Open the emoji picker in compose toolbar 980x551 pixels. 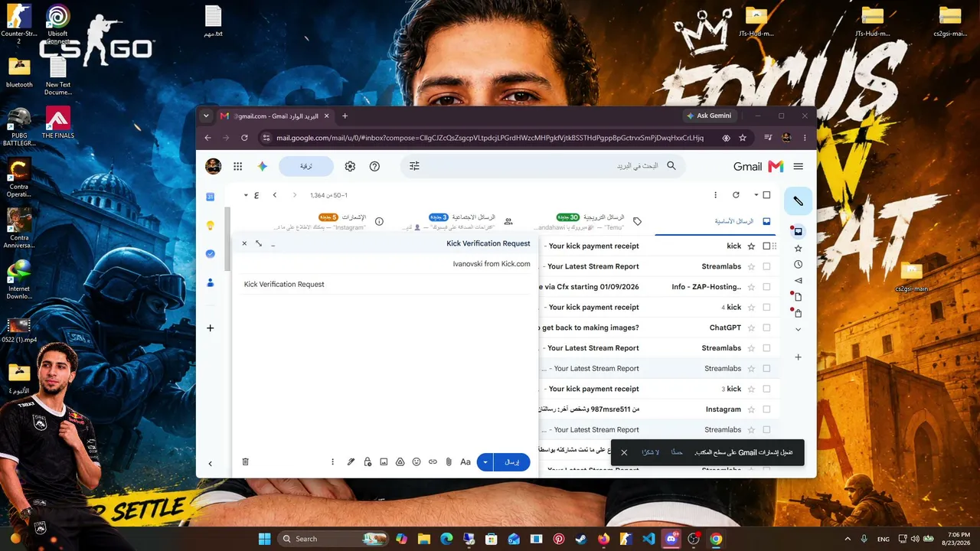(416, 461)
